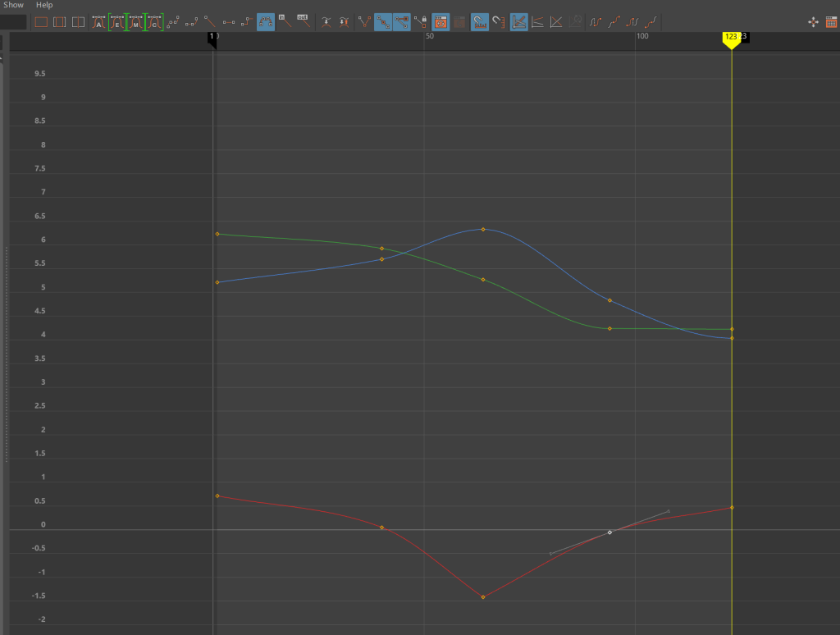Click the stats input field in toolbar

click(13, 22)
